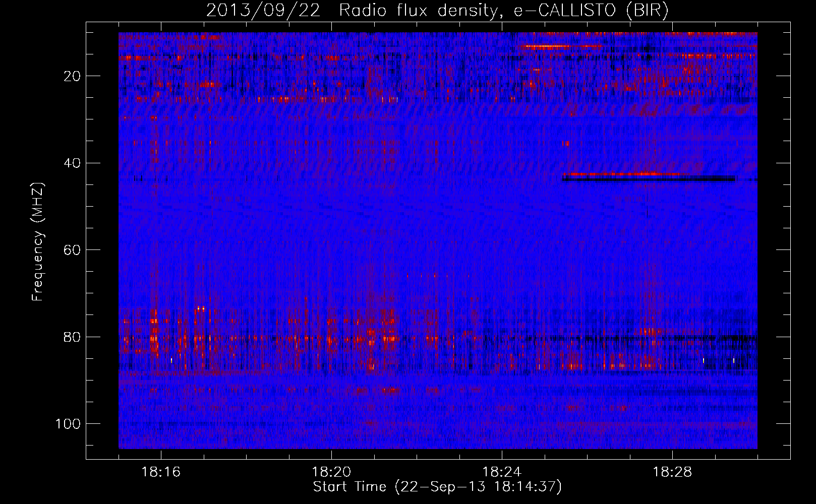Click the '100' frequency tick label
816x504 pixels.
[x=68, y=424]
